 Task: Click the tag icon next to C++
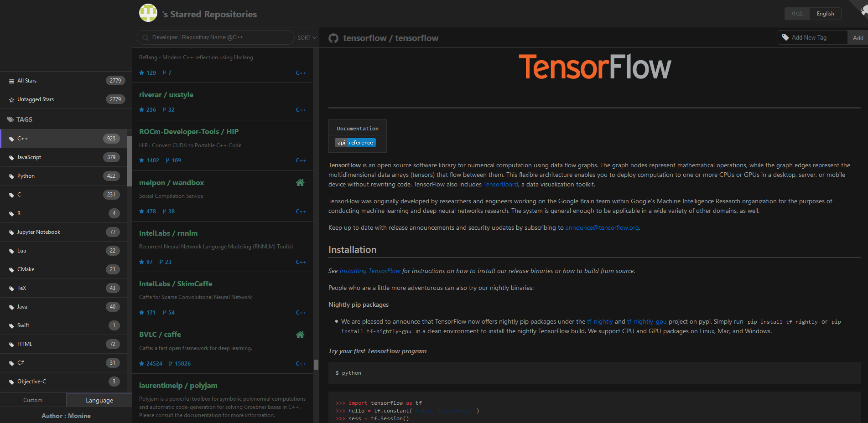pos(11,139)
